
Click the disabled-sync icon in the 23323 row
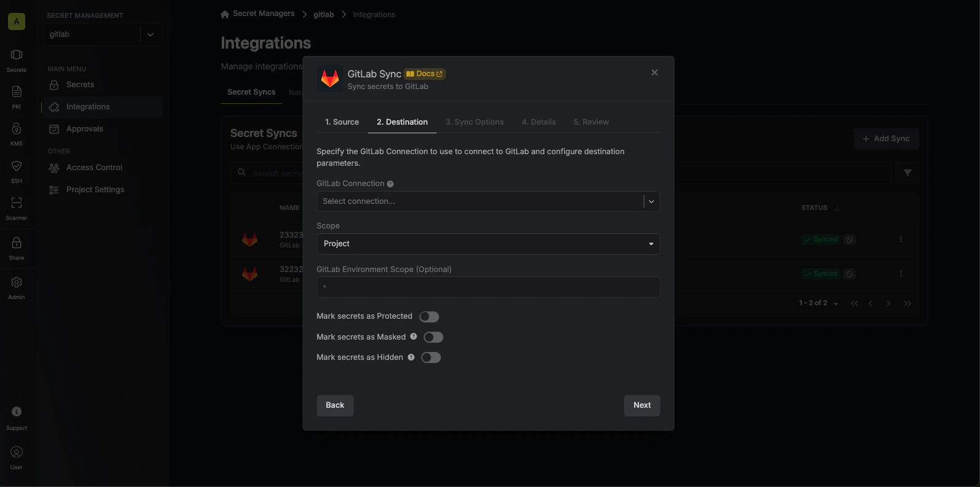click(850, 240)
